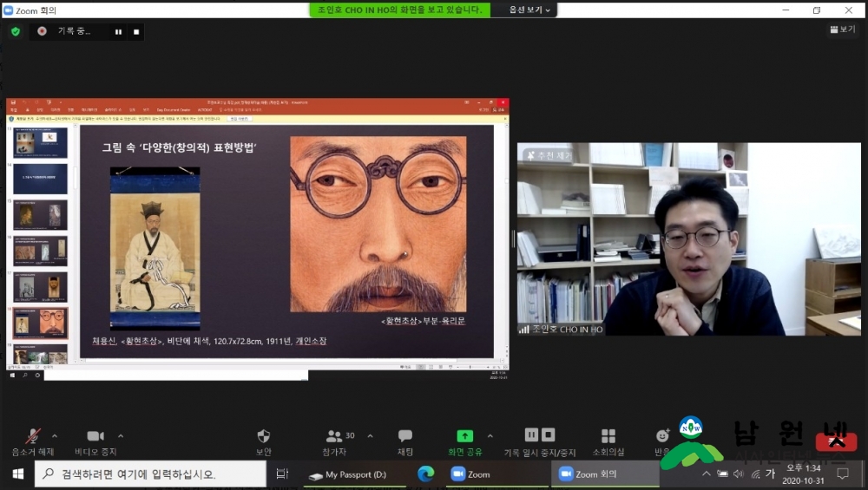Screen dimensions: 868x490
Task: Open the 옵션 보기 dropdown
Action: pos(529,10)
